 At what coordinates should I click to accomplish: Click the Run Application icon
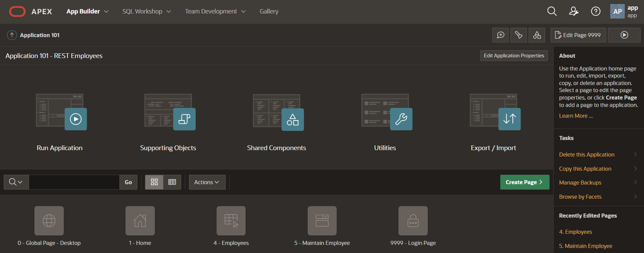click(61, 112)
